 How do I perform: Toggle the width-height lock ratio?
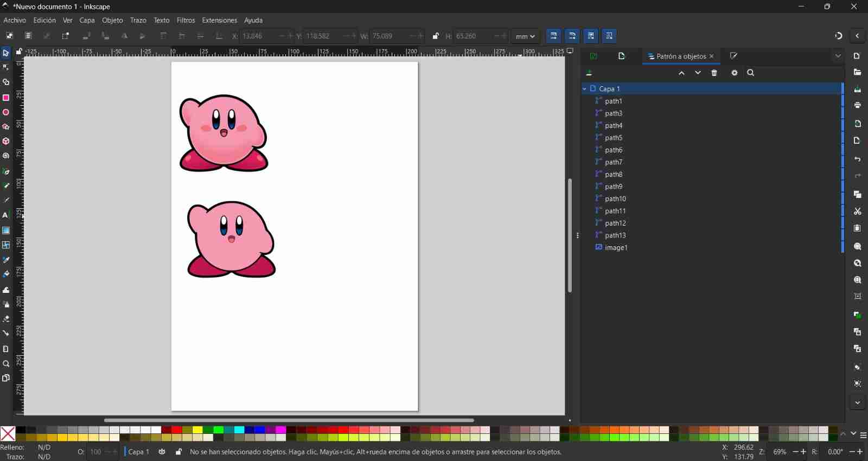436,36
